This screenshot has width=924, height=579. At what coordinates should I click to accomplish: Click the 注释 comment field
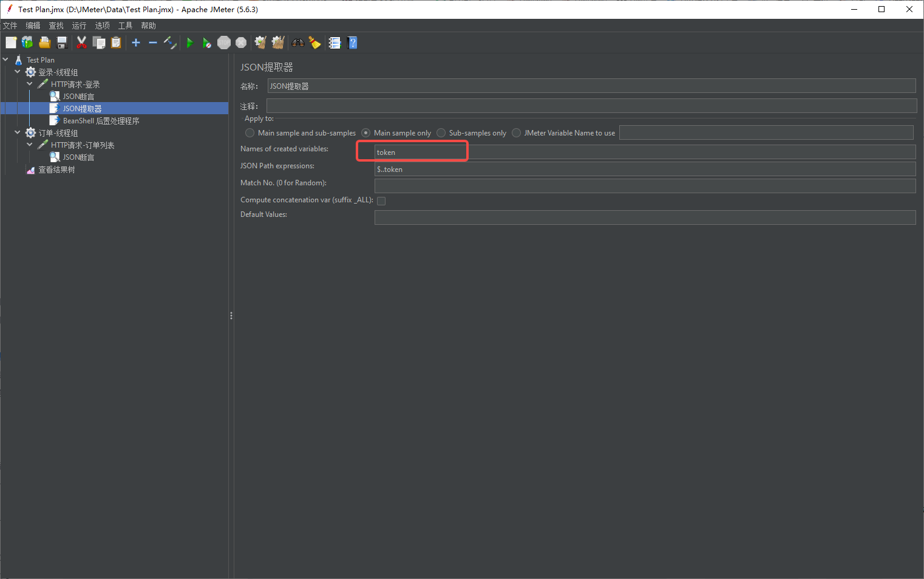591,106
